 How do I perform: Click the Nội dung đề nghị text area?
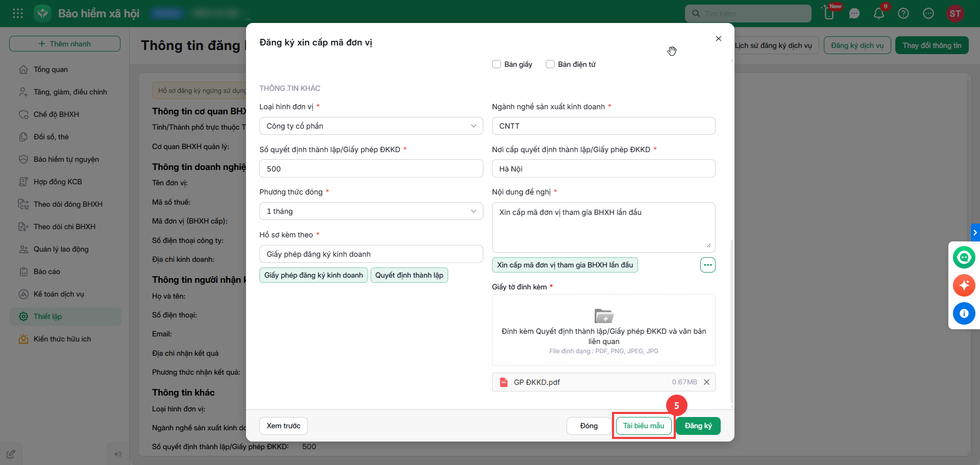(604, 227)
